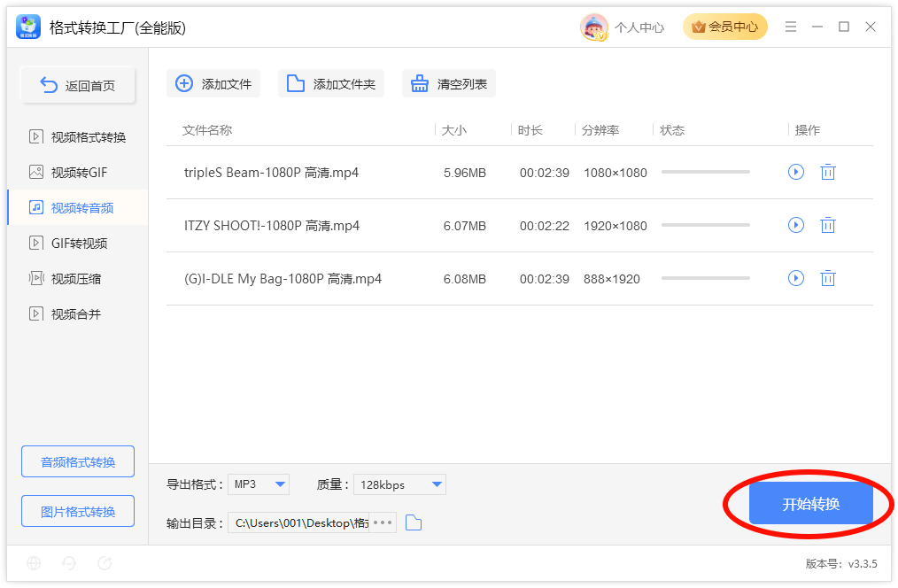
Task: Select 视频转音频 in sidebar
Action: [x=78, y=208]
